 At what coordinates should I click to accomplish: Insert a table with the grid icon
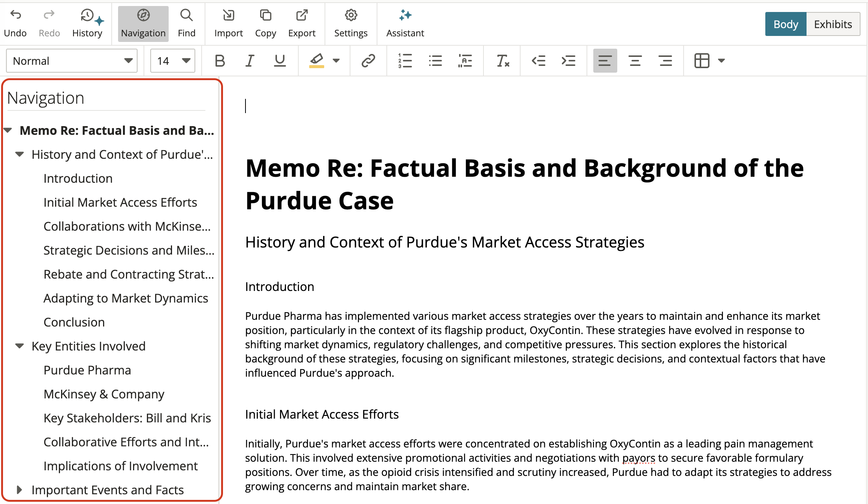click(x=702, y=61)
